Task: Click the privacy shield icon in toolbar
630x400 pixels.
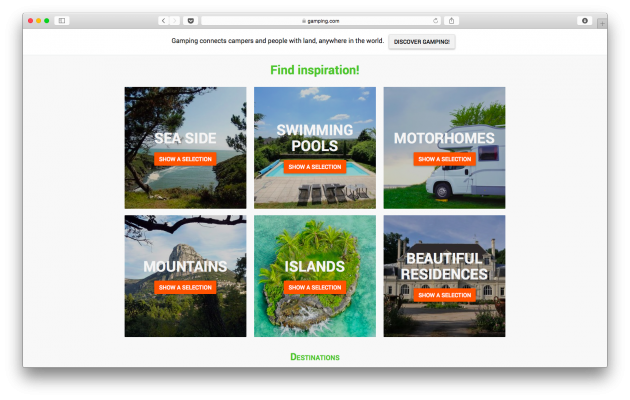Action: 191,20
